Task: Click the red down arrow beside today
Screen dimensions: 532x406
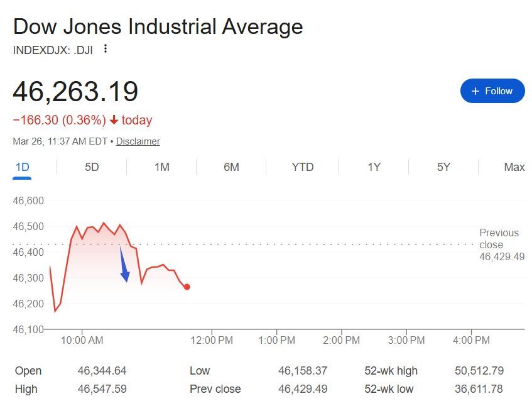Action: 114,120
